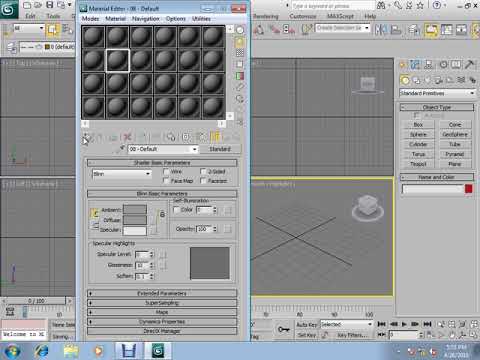Open the Key Filters dialog

tap(352, 335)
